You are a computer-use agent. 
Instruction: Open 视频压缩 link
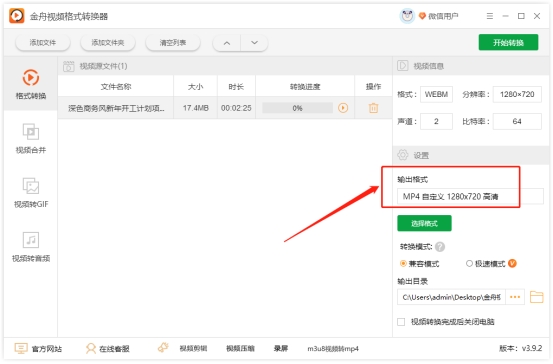(x=240, y=348)
